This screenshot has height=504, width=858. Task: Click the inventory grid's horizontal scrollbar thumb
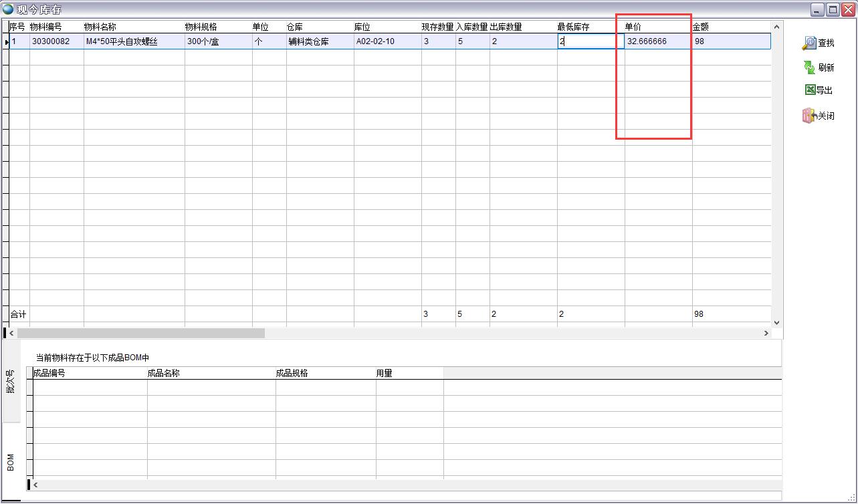[140, 333]
